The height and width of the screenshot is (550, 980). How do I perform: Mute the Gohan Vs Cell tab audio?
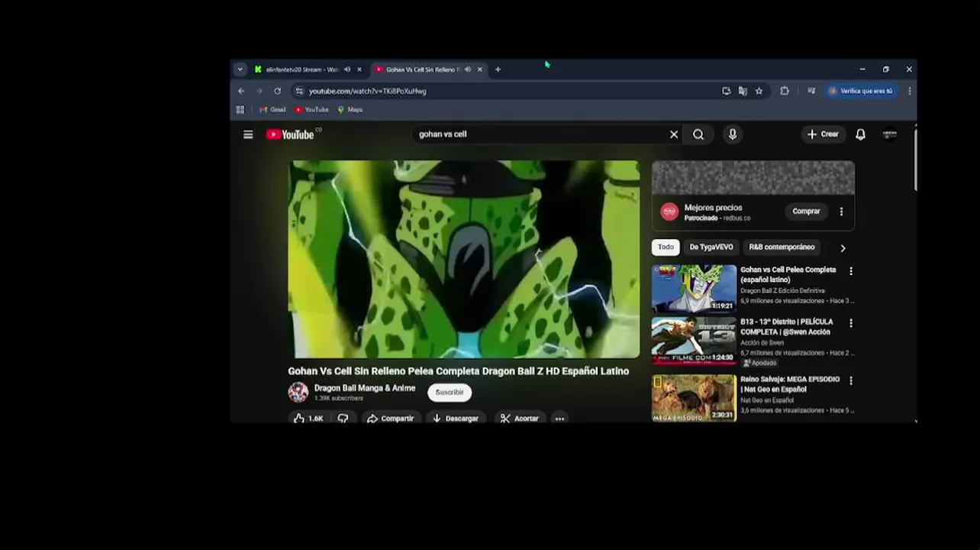click(x=468, y=70)
